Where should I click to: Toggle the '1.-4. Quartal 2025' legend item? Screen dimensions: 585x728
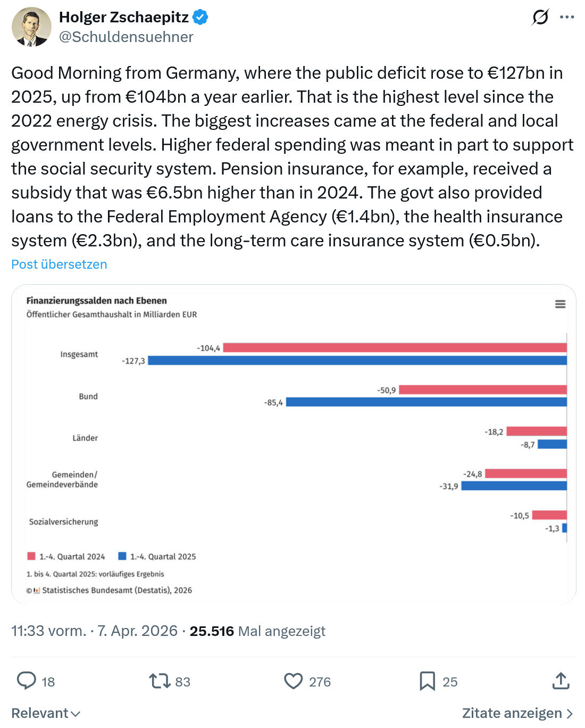pos(157,556)
